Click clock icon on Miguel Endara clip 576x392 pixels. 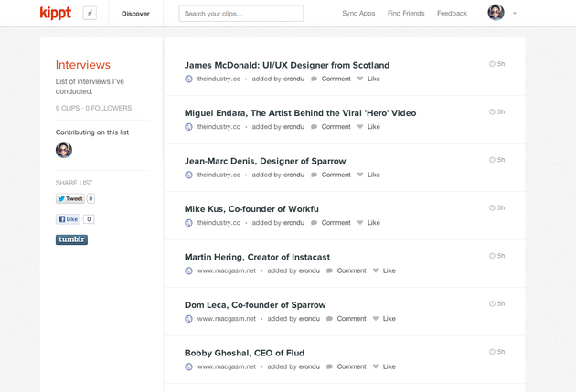pyautogui.click(x=492, y=112)
